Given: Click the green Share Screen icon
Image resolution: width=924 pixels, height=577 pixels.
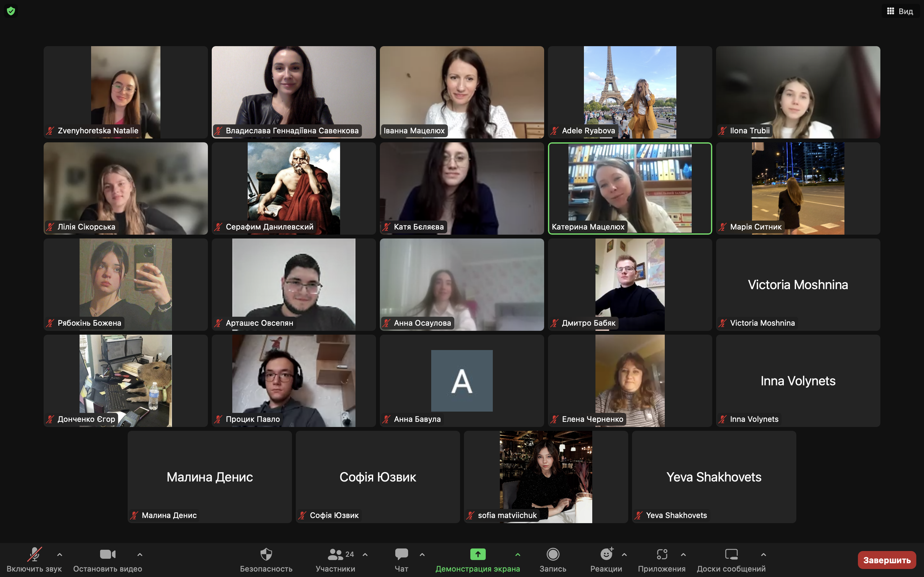Looking at the screenshot, I should pyautogui.click(x=478, y=554).
